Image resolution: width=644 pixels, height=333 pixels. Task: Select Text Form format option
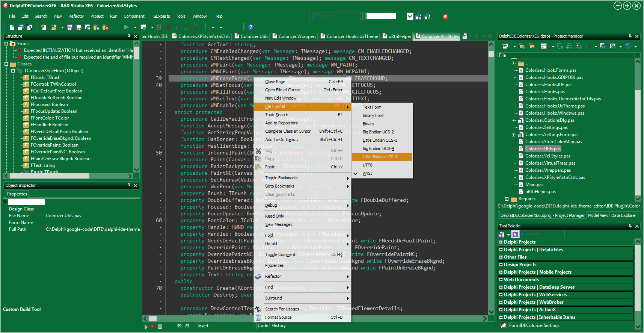pos(382,107)
